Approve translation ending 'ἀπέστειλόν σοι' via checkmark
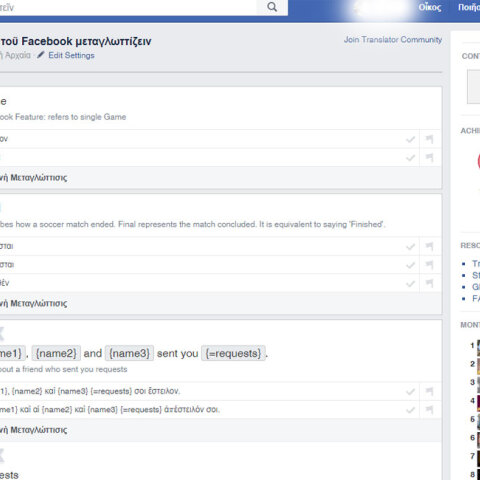The height and width of the screenshot is (480, 480). tap(410, 410)
